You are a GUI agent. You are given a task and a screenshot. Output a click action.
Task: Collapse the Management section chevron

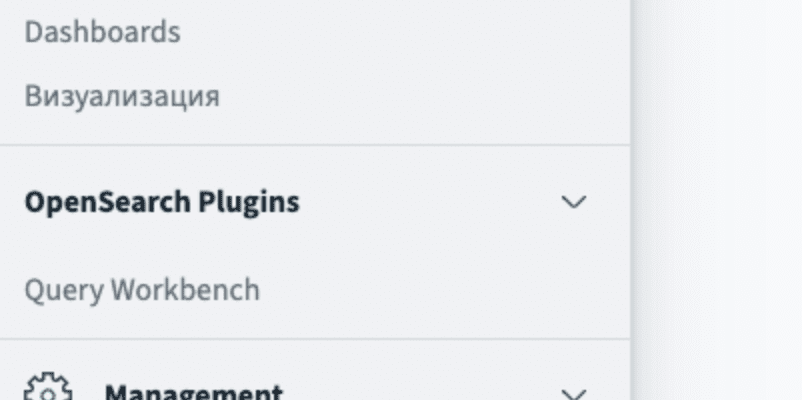573,393
